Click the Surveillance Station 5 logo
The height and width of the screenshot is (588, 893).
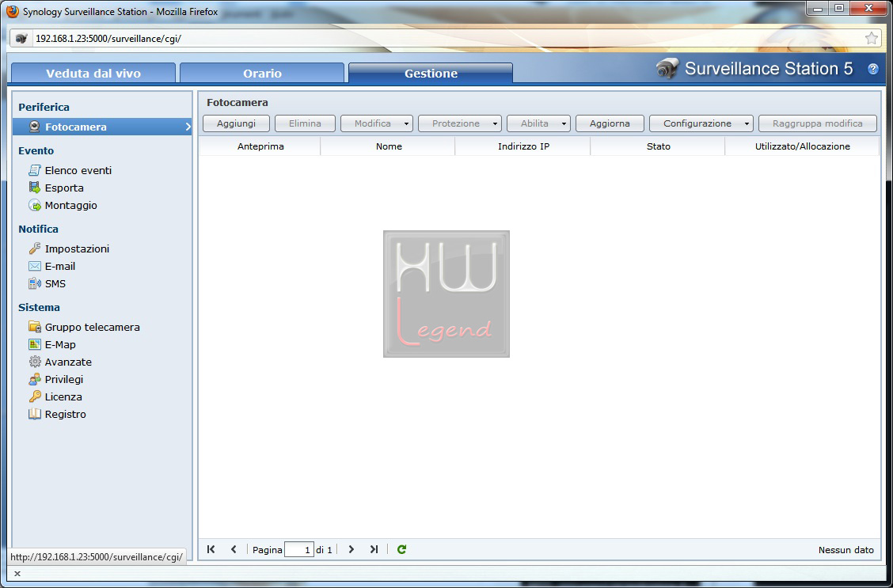pyautogui.click(x=754, y=69)
